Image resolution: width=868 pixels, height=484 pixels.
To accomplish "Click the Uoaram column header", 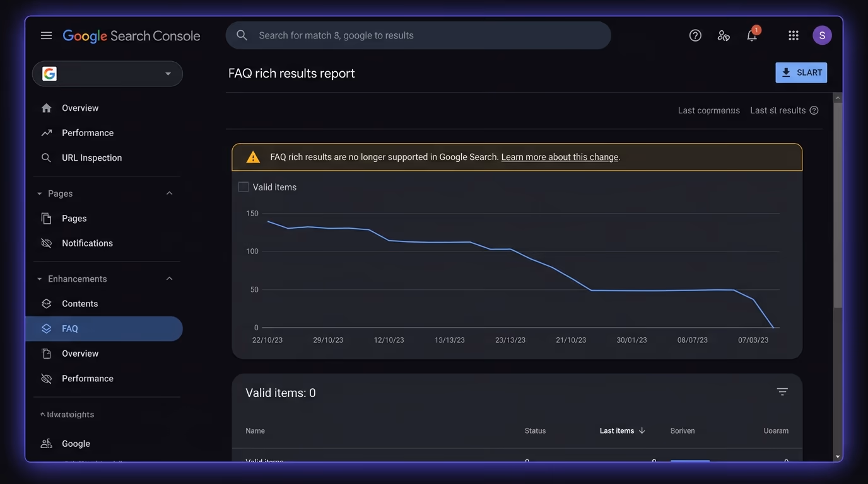I will tap(776, 430).
